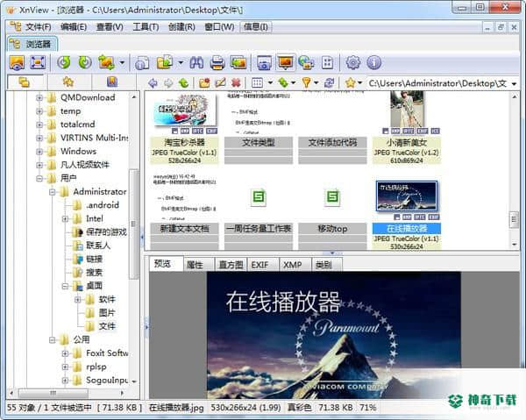Start slideshow with the monitor icon
526x420 pixels.
point(286,63)
